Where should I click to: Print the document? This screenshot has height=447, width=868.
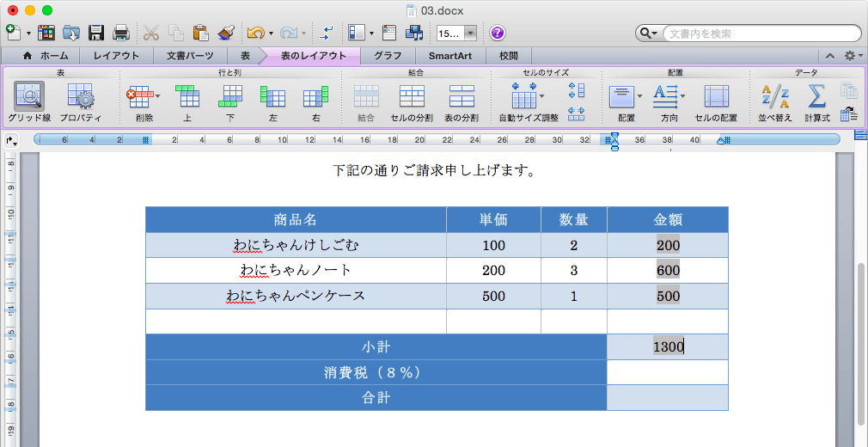tap(121, 33)
